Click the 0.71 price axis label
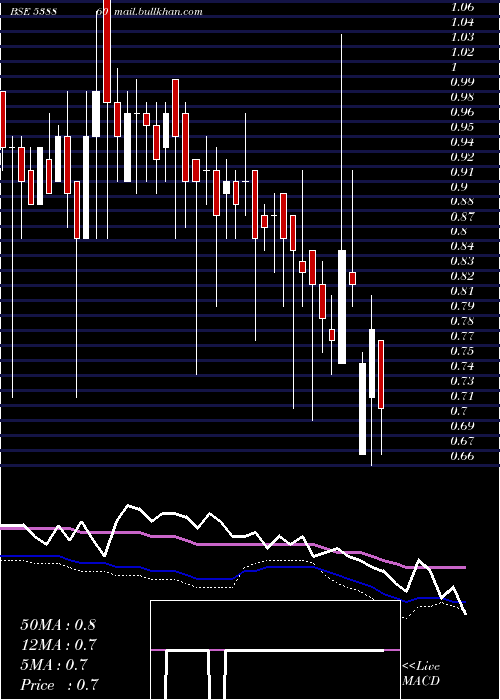 click(x=462, y=396)
